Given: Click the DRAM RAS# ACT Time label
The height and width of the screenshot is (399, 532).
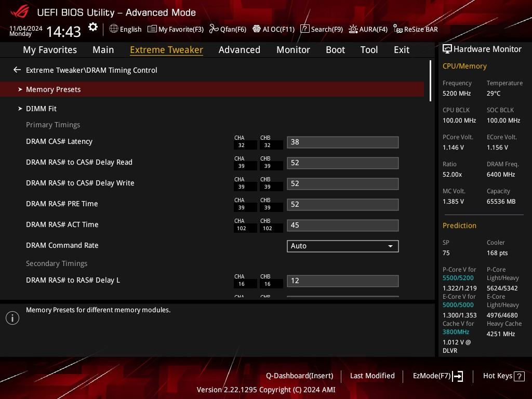Looking at the screenshot, I should [x=62, y=224].
